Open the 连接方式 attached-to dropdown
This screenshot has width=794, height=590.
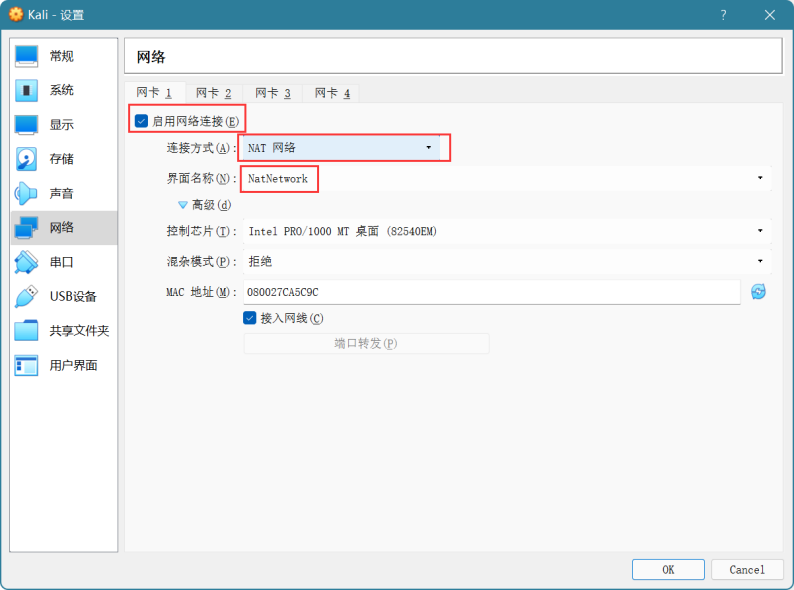point(341,147)
